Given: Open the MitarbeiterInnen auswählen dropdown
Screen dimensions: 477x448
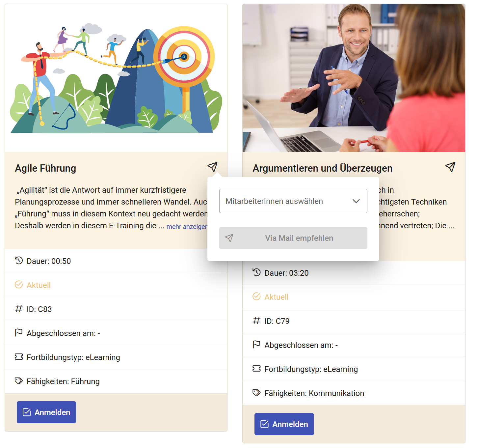Looking at the screenshot, I should point(293,201).
